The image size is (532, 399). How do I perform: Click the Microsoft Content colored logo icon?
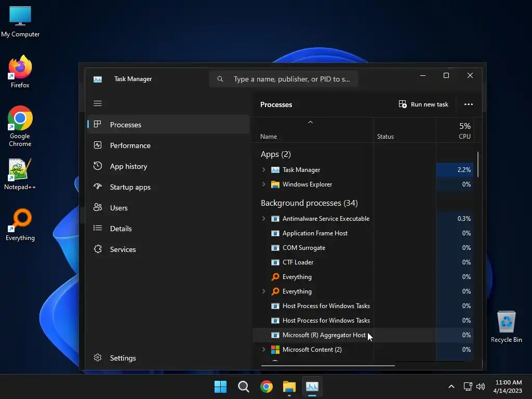tap(275, 350)
